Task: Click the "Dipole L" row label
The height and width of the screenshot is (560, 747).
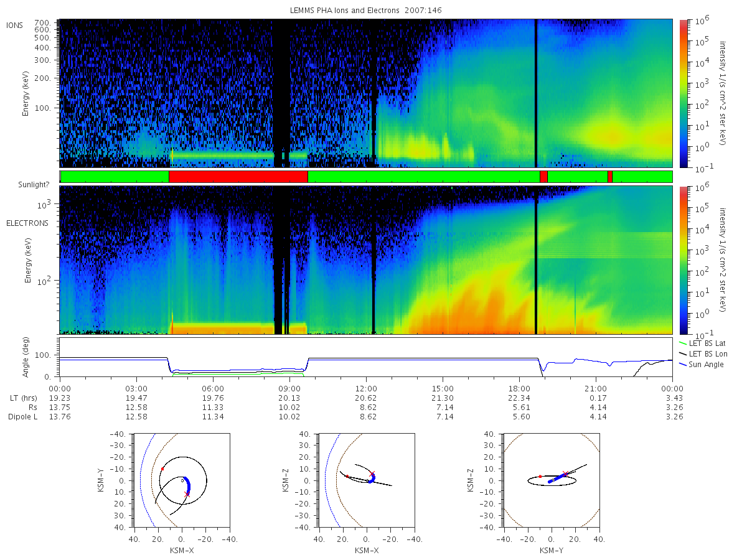Action: click(22, 417)
